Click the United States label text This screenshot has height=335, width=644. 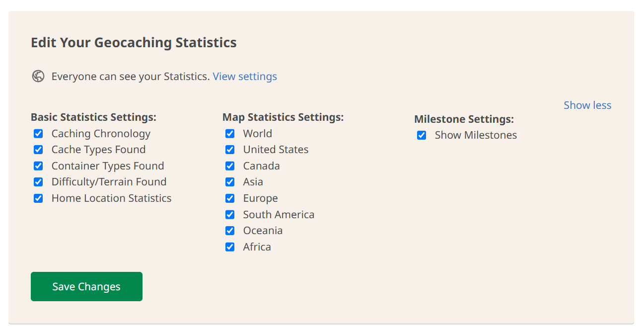pos(276,150)
